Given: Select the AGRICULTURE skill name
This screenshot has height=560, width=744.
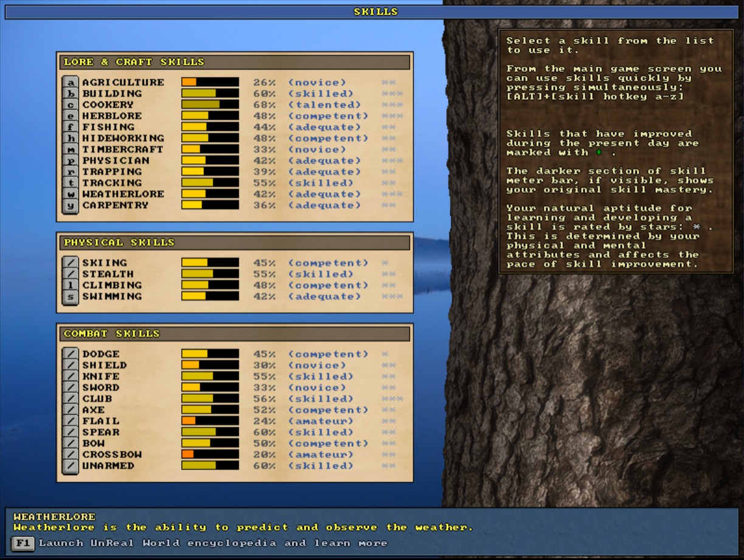Looking at the screenshot, I should click(123, 83).
